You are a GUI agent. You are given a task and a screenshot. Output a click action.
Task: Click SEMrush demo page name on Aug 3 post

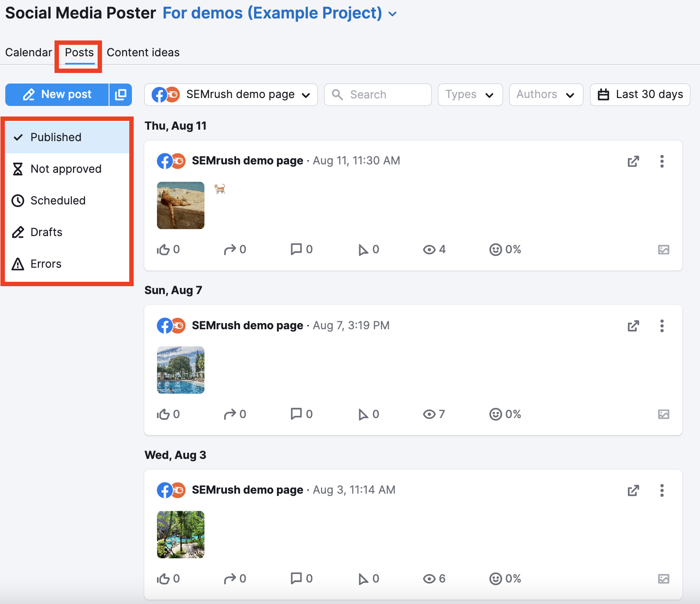point(248,490)
